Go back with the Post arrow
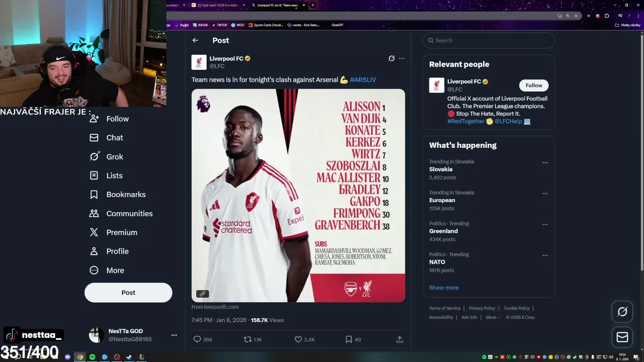644x362 pixels. (195, 40)
